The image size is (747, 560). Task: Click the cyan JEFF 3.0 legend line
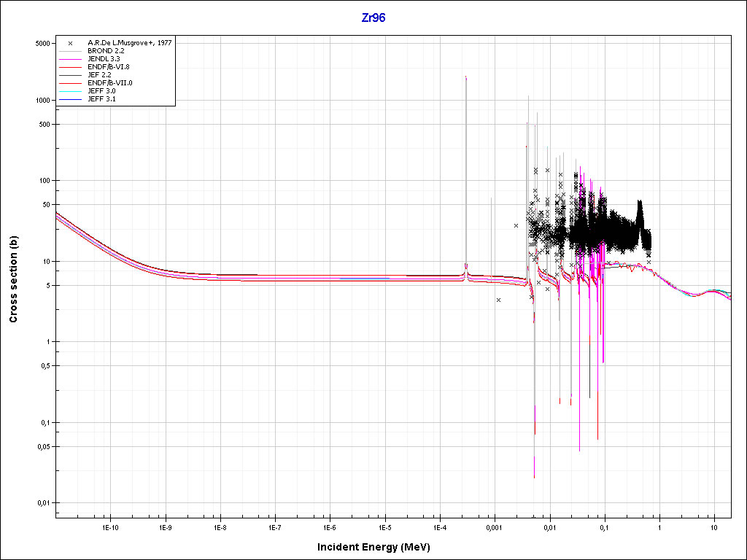(x=70, y=91)
